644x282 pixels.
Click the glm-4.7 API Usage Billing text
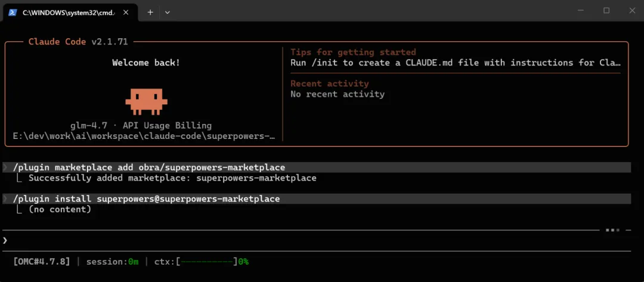point(141,126)
